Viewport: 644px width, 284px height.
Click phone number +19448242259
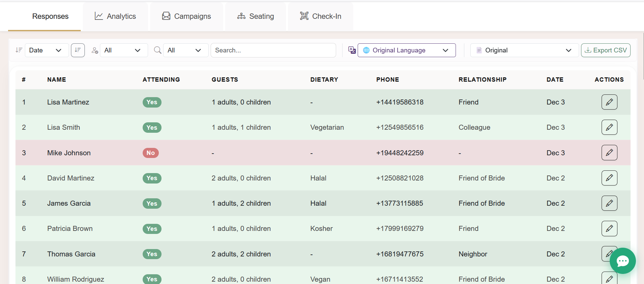point(400,153)
